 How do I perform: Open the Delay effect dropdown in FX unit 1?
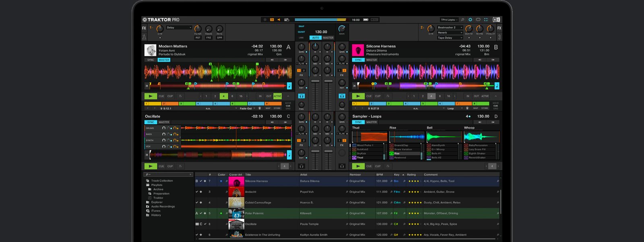pos(179,27)
